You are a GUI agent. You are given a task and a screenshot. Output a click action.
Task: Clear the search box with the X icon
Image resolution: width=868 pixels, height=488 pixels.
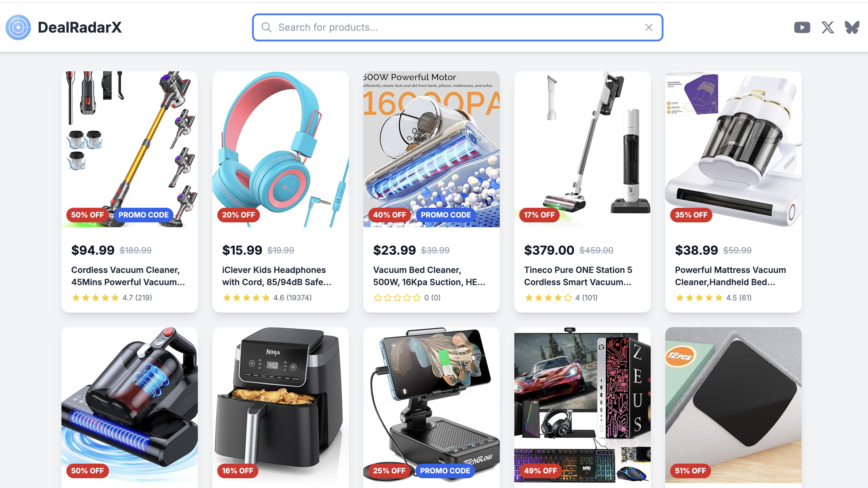(649, 27)
